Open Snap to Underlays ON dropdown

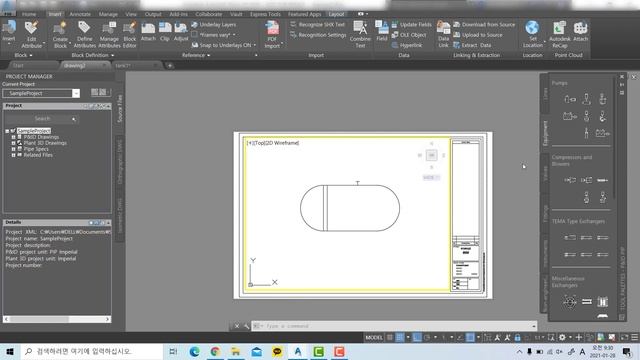click(255, 45)
